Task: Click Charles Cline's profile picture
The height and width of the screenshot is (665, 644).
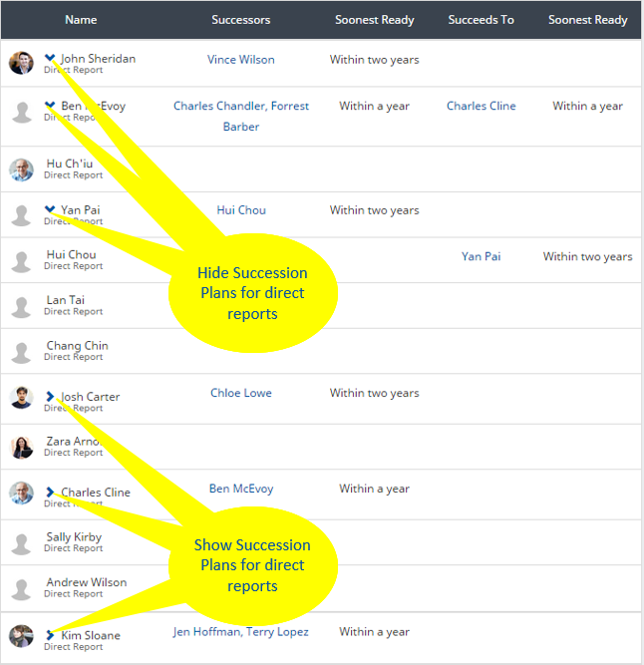Action: coord(21,493)
